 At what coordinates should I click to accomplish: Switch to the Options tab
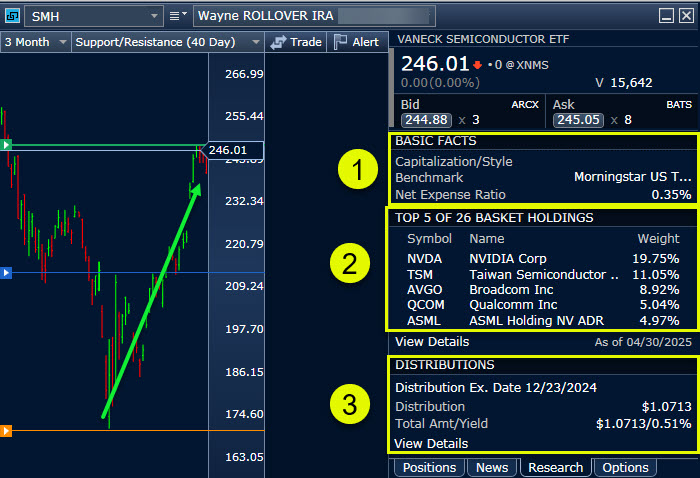pos(625,468)
